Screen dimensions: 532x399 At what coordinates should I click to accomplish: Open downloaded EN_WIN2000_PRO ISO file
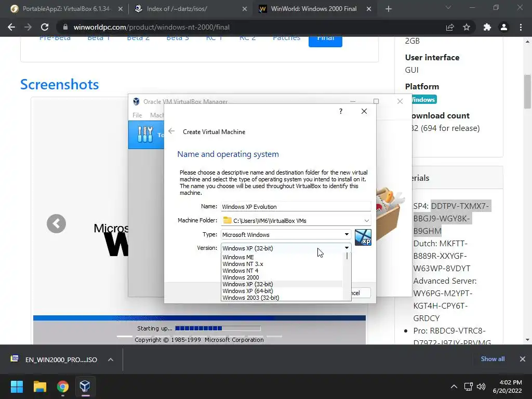pyautogui.click(x=54, y=360)
